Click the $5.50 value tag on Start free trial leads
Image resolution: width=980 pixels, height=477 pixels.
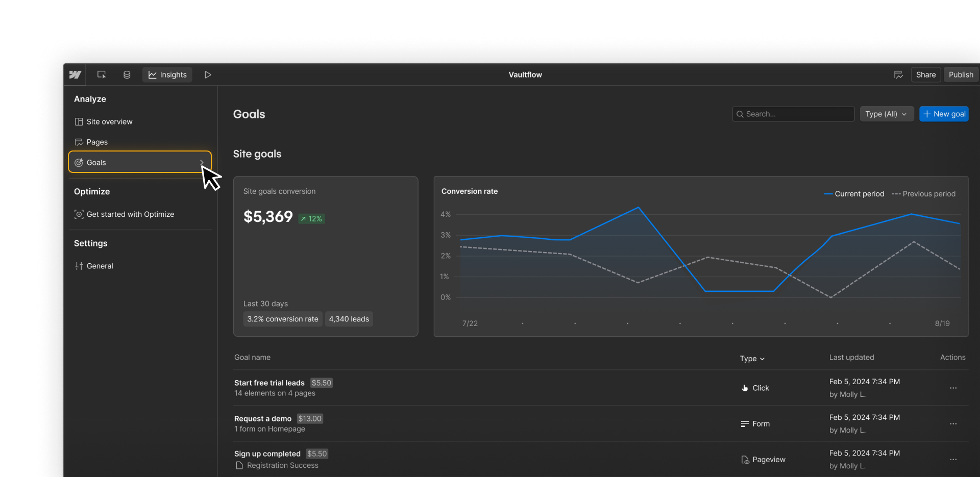(322, 383)
